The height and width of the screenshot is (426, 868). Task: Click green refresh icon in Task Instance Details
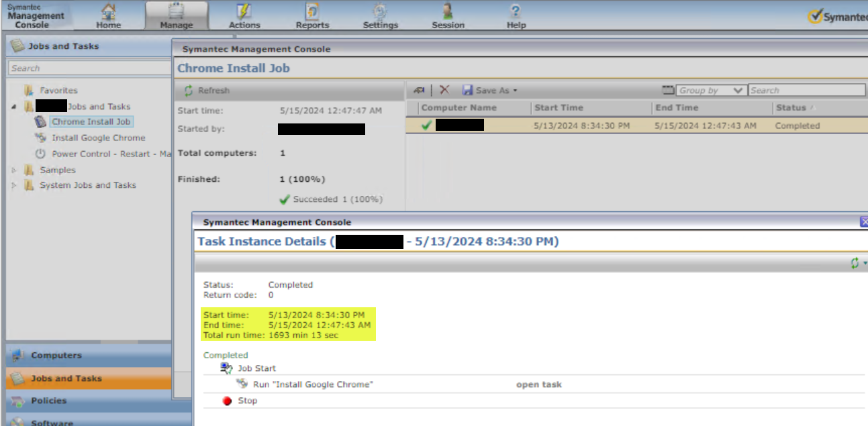(855, 264)
